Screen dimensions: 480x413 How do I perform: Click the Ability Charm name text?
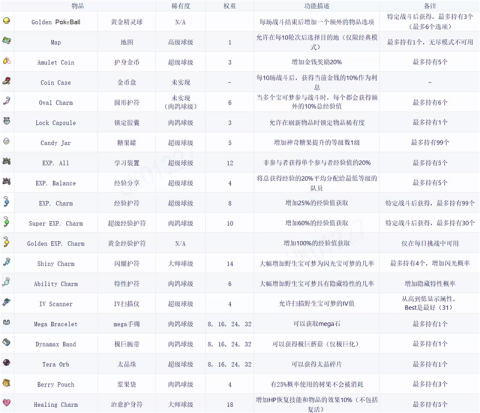tap(56, 284)
